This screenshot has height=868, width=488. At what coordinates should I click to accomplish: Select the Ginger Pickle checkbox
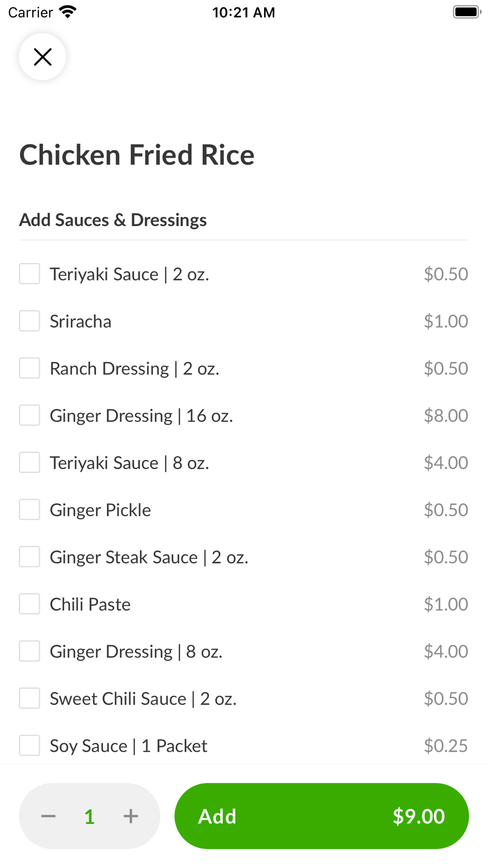pos(29,510)
